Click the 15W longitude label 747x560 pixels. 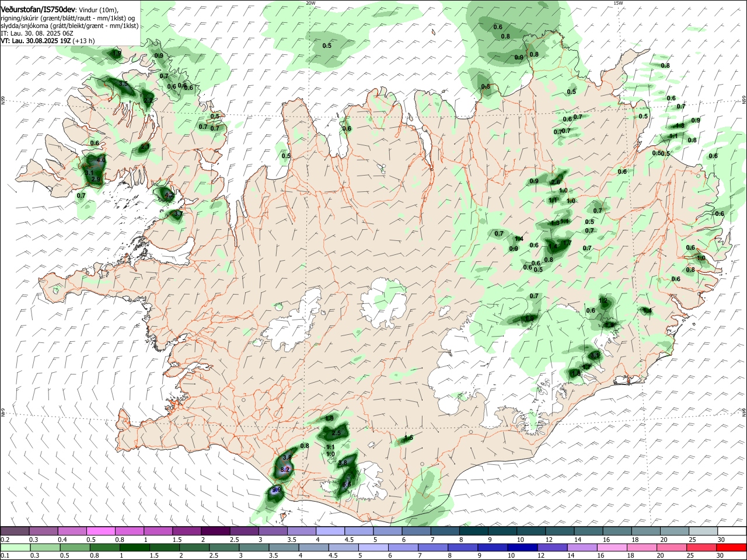(618, 3)
